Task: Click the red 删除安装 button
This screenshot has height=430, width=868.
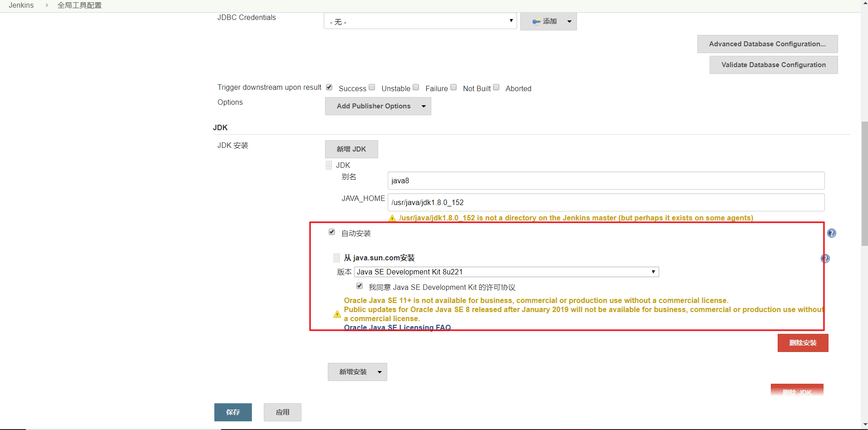Action: click(803, 343)
